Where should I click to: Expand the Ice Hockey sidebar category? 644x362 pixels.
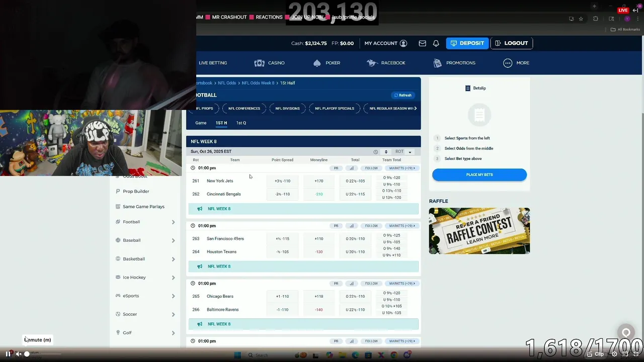pos(173,278)
